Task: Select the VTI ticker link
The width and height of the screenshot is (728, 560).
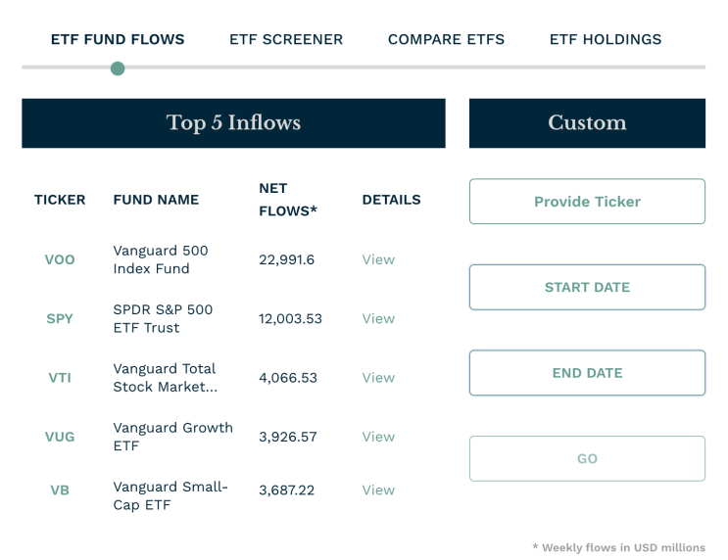Action: (60, 378)
